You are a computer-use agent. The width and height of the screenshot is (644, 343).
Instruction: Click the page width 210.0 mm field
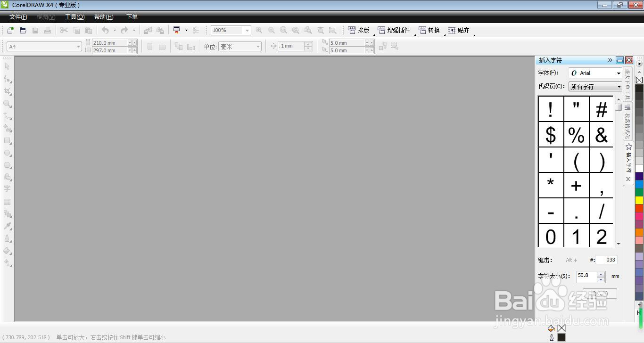110,43
